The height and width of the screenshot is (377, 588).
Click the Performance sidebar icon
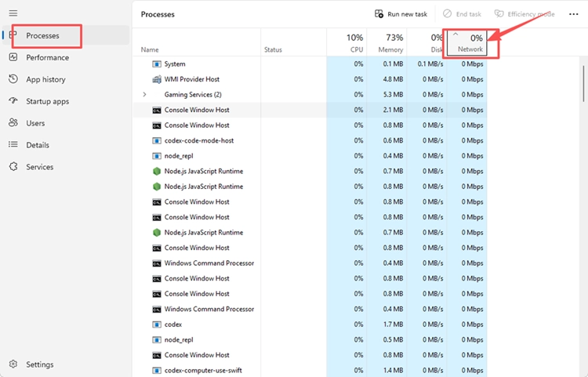click(x=13, y=57)
